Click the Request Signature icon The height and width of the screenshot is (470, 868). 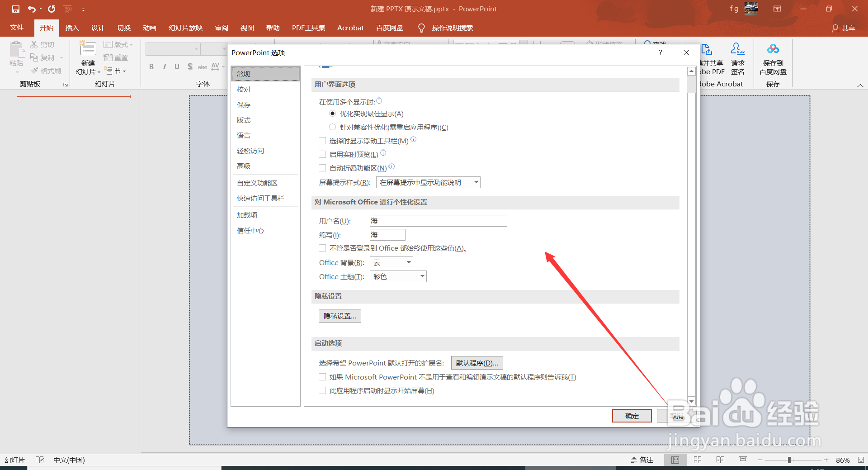(x=738, y=49)
